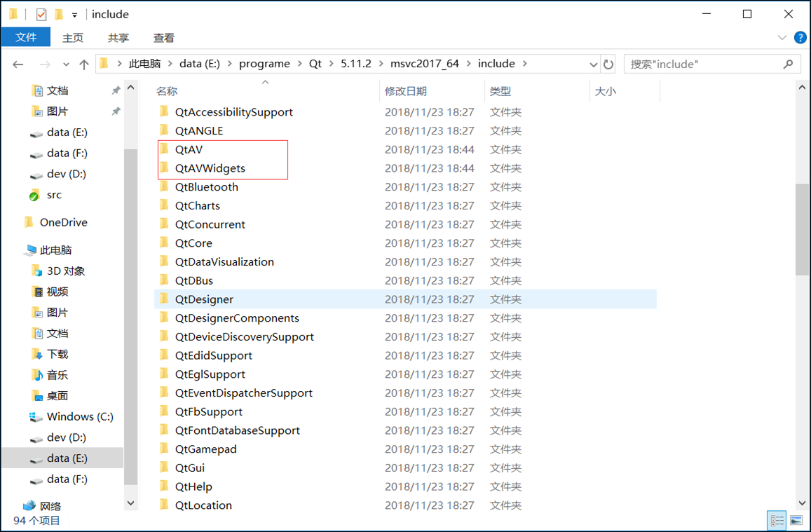Select programe in the address breadcrumb

(x=264, y=64)
